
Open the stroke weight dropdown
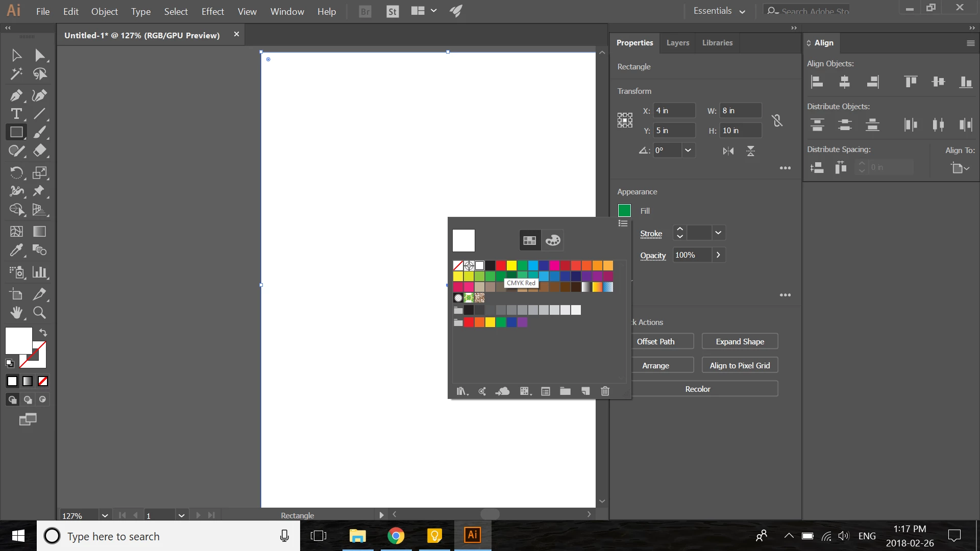[x=718, y=233]
